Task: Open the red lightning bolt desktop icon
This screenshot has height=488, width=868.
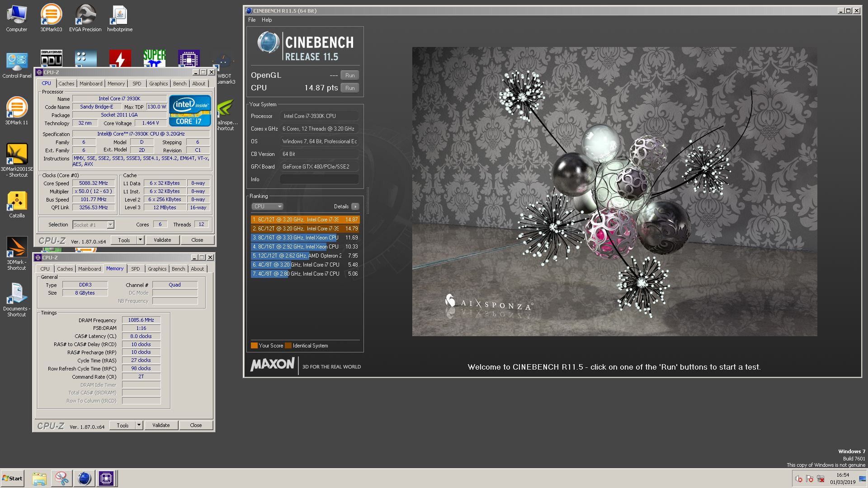Action: [x=120, y=58]
